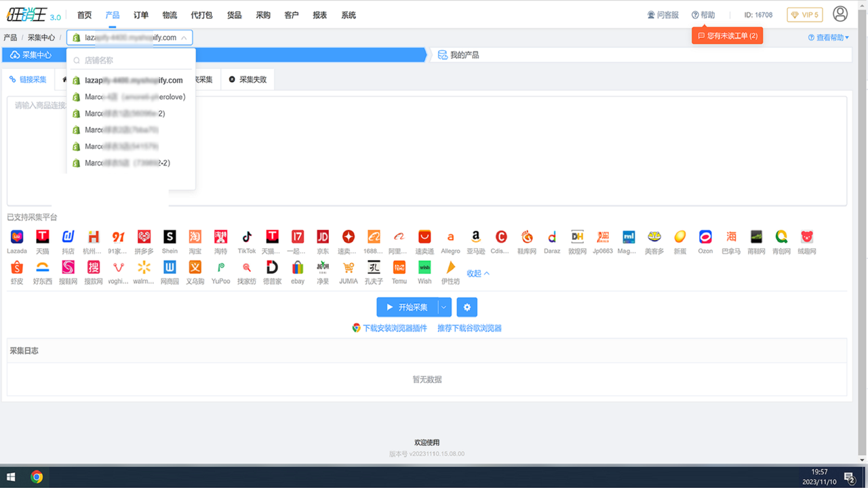Open the 开始采集 split-button arrow
Image resolution: width=868 pixels, height=488 pixels.
coord(443,307)
